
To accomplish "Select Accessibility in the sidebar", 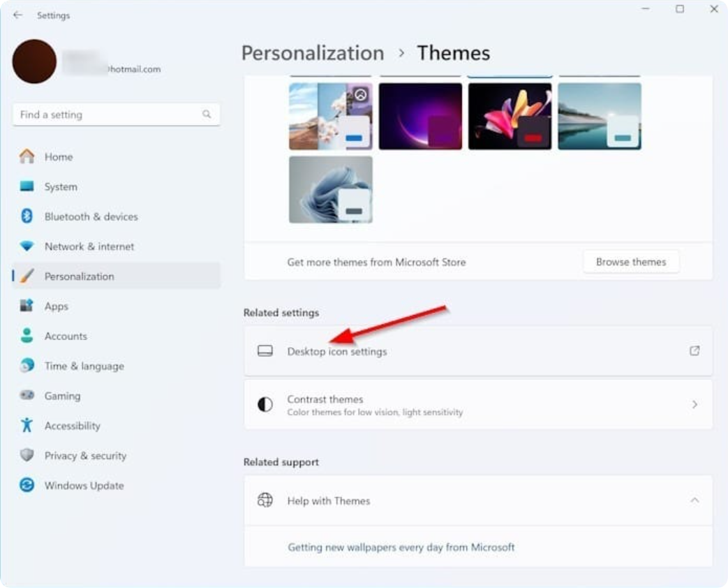I will pos(72,425).
